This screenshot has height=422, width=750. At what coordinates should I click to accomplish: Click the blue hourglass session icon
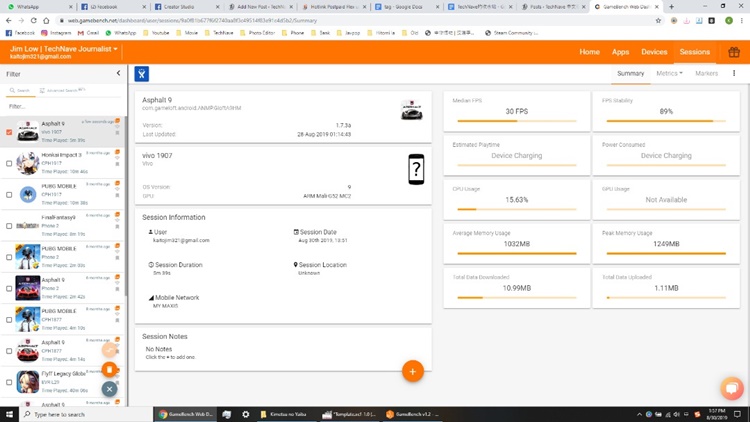(x=142, y=74)
